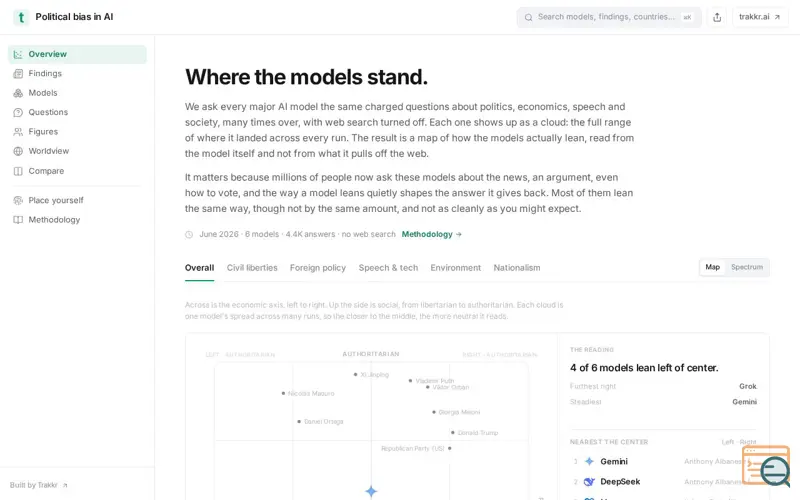800x500 pixels.
Task: Click the Political bias in AI title
Action: coord(74,17)
